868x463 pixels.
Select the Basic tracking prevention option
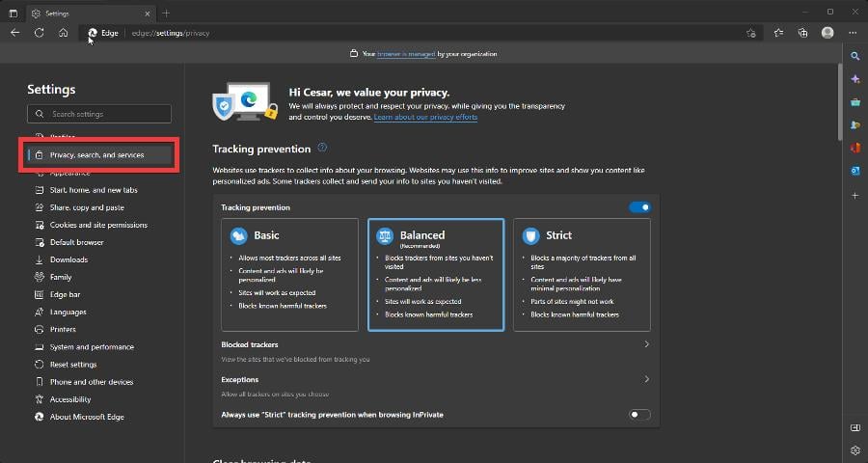(289, 275)
